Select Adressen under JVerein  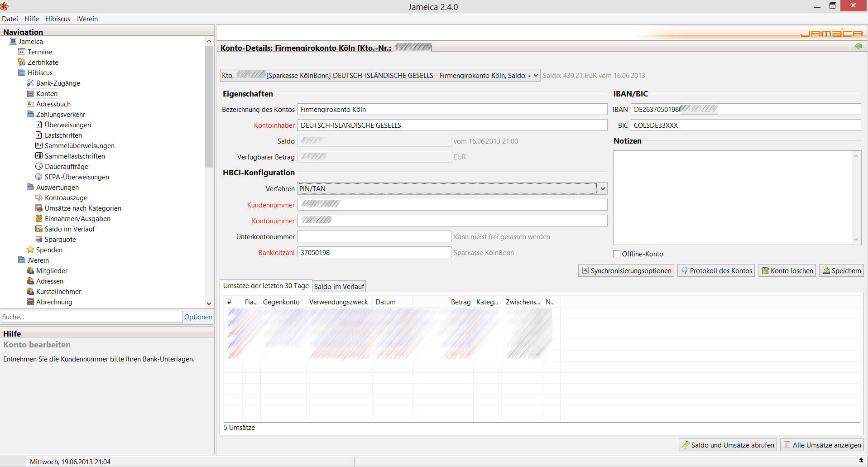pyautogui.click(x=50, y=281)
